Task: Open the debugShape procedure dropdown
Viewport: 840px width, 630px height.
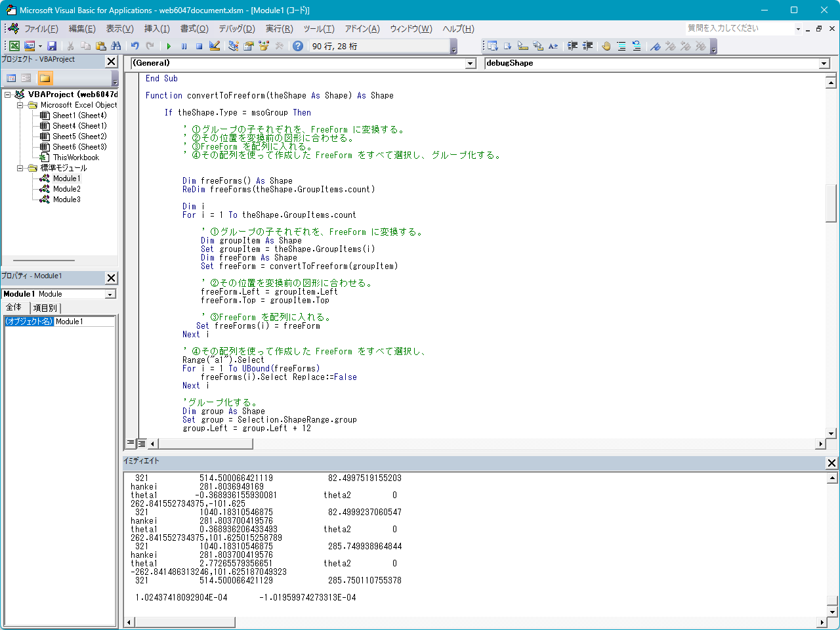Action: coord(824,64)
